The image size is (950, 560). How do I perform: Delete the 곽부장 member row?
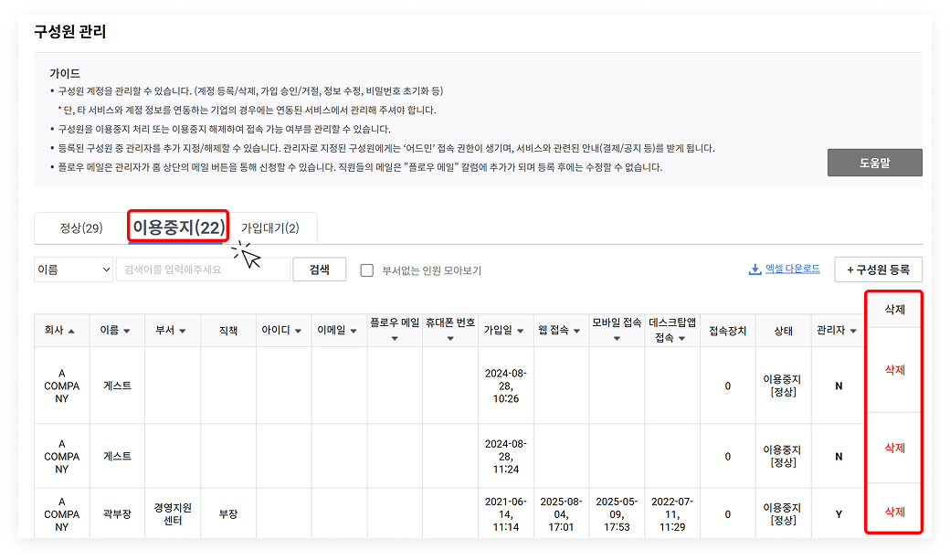[894, 512]
